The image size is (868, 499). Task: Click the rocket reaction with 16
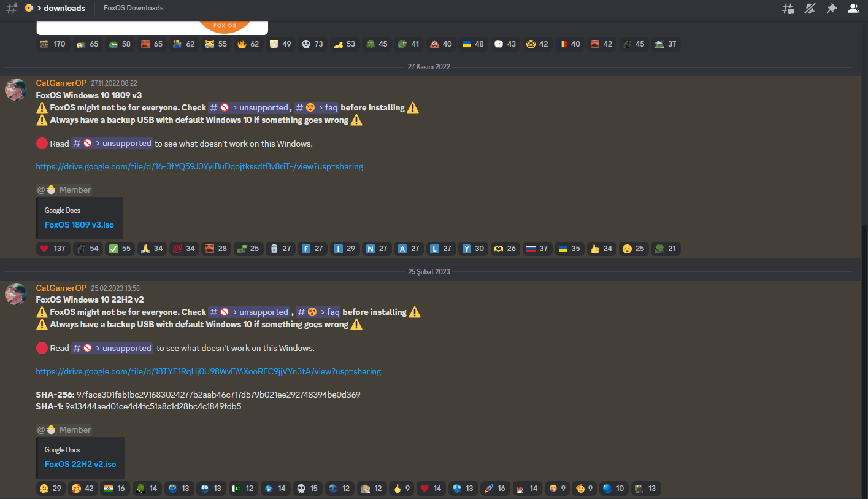495,489
